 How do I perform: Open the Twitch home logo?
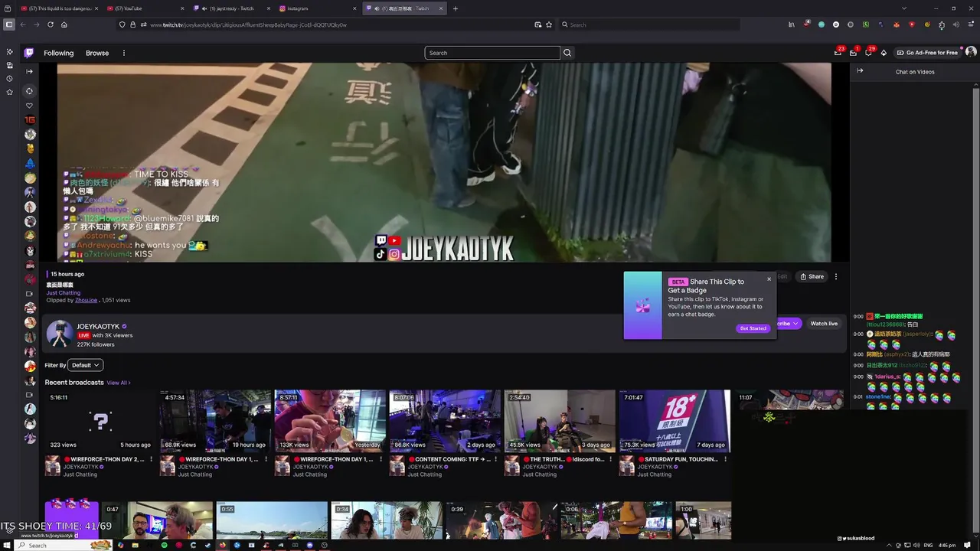tap(29, 53)
